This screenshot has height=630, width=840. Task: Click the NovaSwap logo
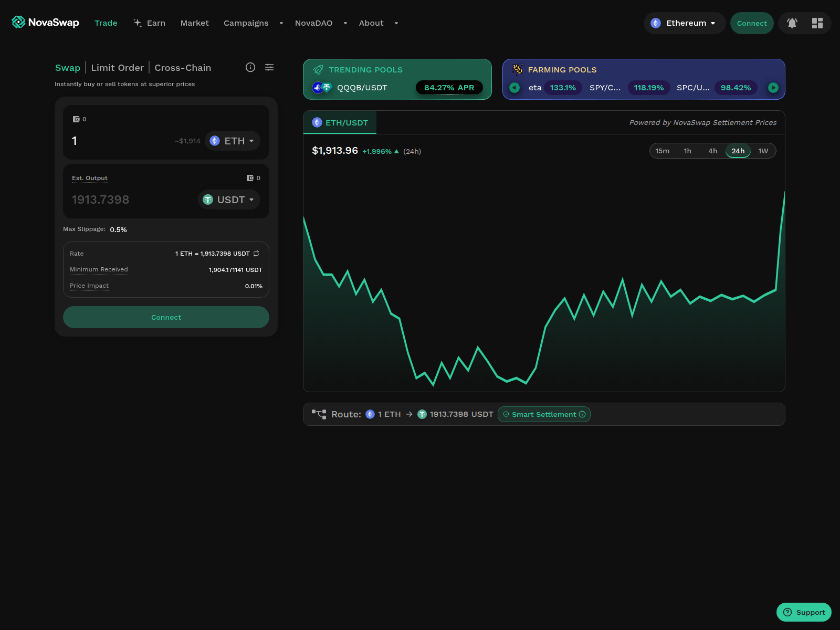tap(45, 23)
